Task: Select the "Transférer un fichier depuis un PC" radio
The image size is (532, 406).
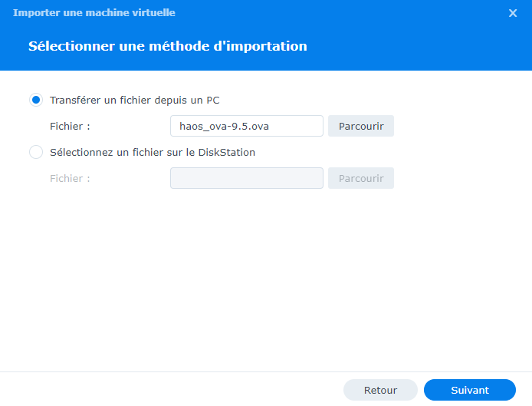Action: point(36,100)
